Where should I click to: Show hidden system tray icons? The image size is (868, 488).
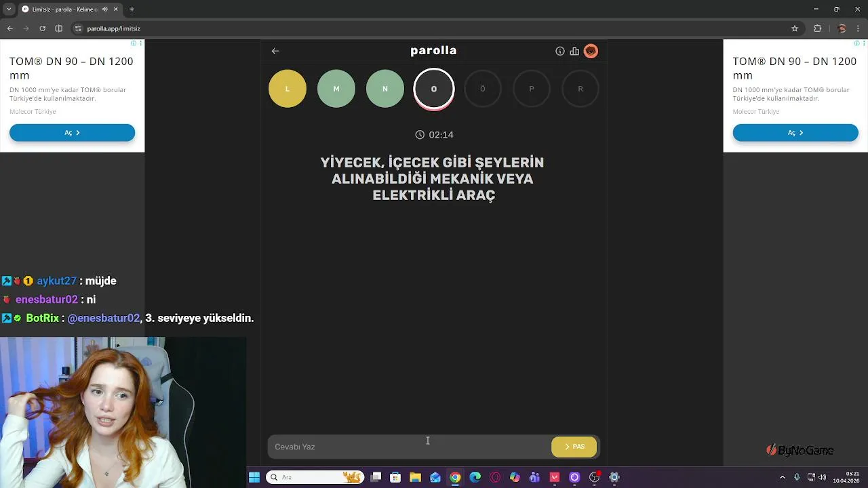782,478
